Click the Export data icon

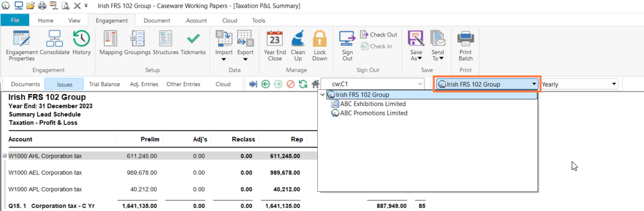(x=246, y=39)
